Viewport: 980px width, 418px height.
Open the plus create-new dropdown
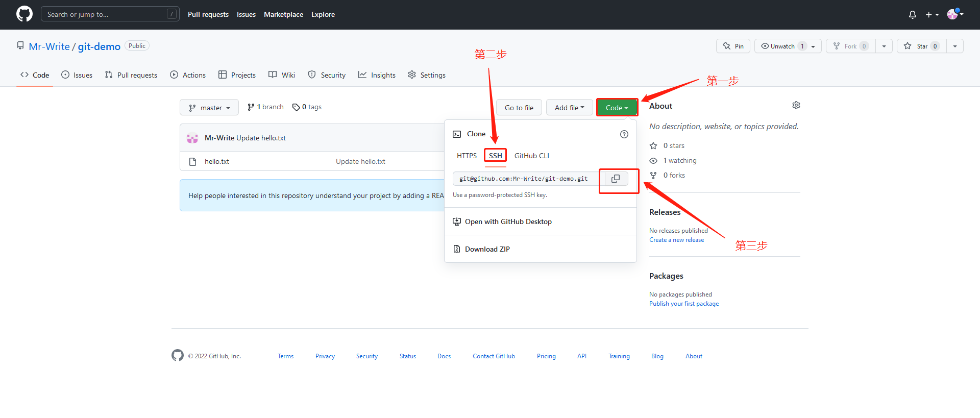tap(932, 15)
